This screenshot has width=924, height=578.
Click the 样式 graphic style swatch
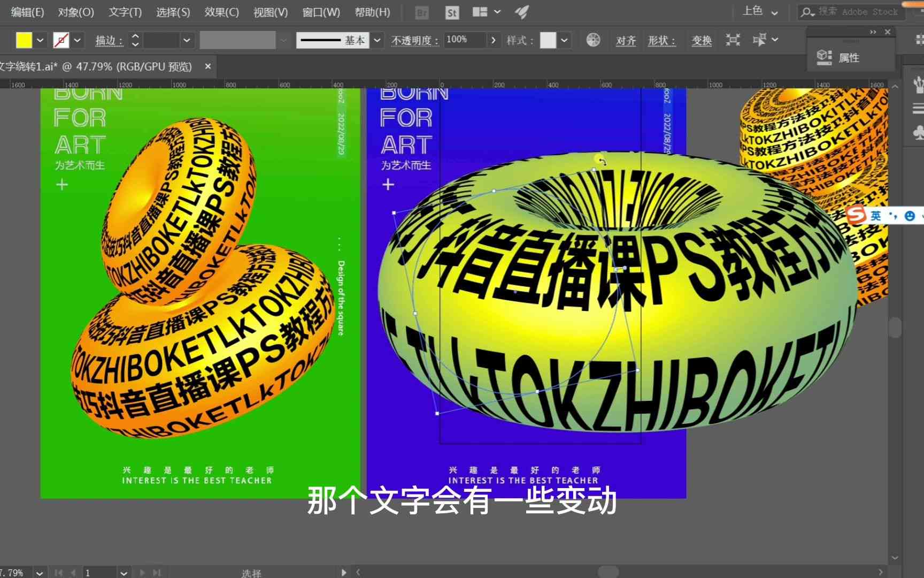point(548,40)
